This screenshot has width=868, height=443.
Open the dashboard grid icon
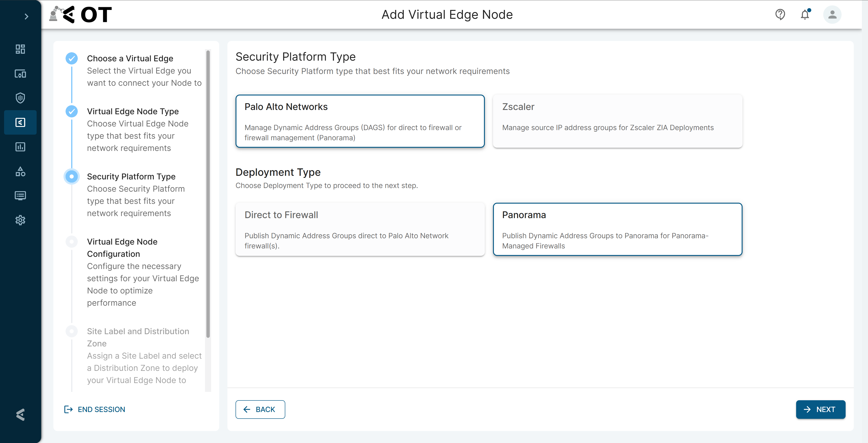[x=20, y=49]
